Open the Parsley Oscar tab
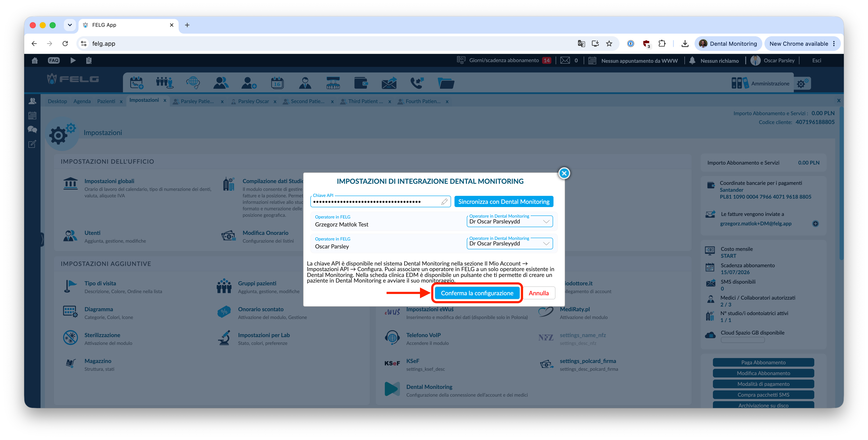Screen dimensions: 868x440 (x=253, y=101)
